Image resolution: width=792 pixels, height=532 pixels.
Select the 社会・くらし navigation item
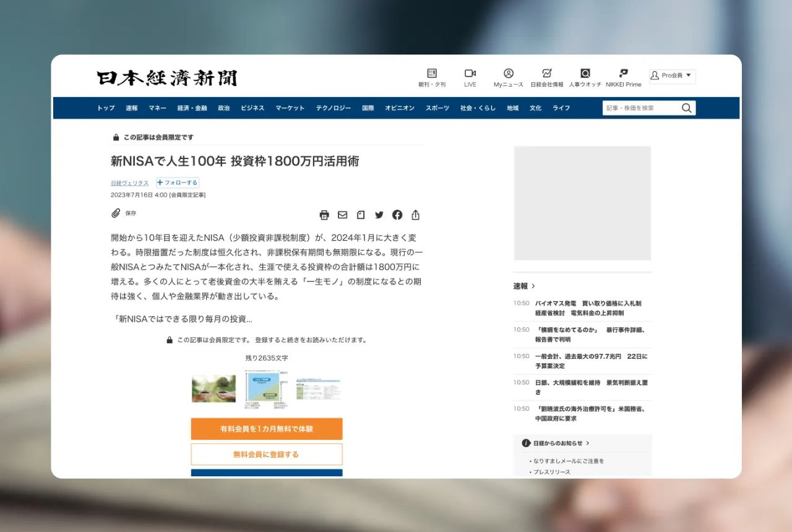tap(478, 108)
